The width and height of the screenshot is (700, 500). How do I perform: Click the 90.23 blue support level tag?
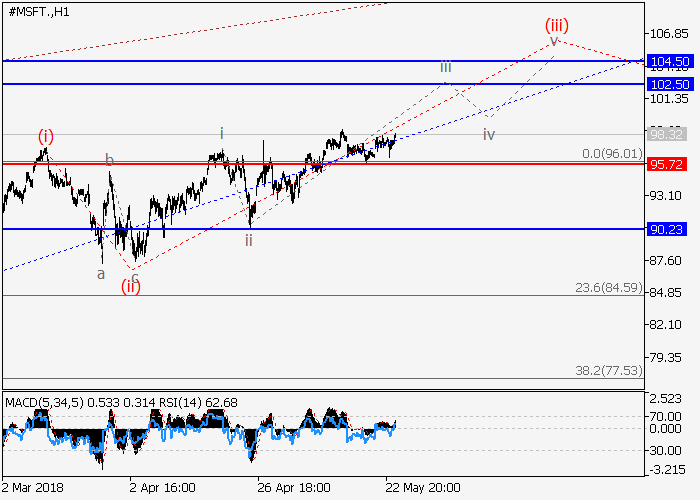click(x=667, y=229)
